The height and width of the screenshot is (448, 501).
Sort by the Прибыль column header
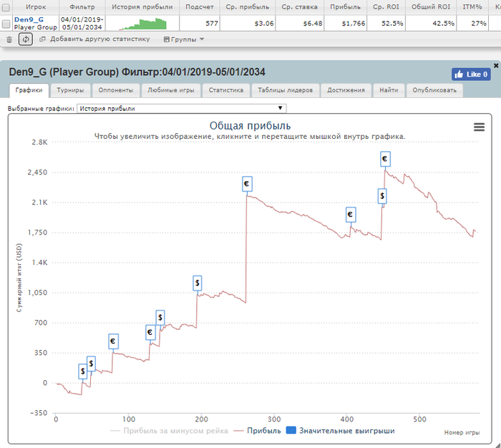tap(346, 7)
